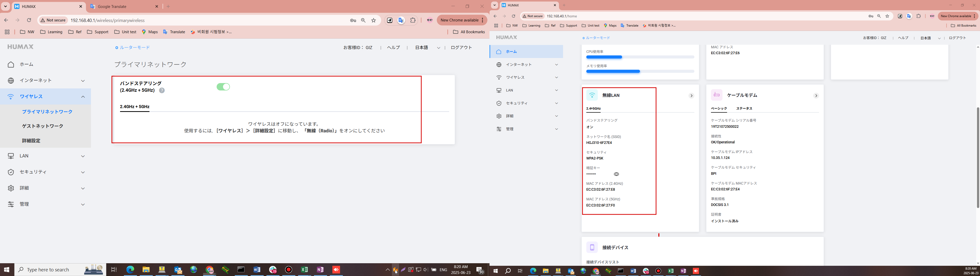Open Extensions puzzle icon in left browser
The image size is (980, 276).
[413, 20]
